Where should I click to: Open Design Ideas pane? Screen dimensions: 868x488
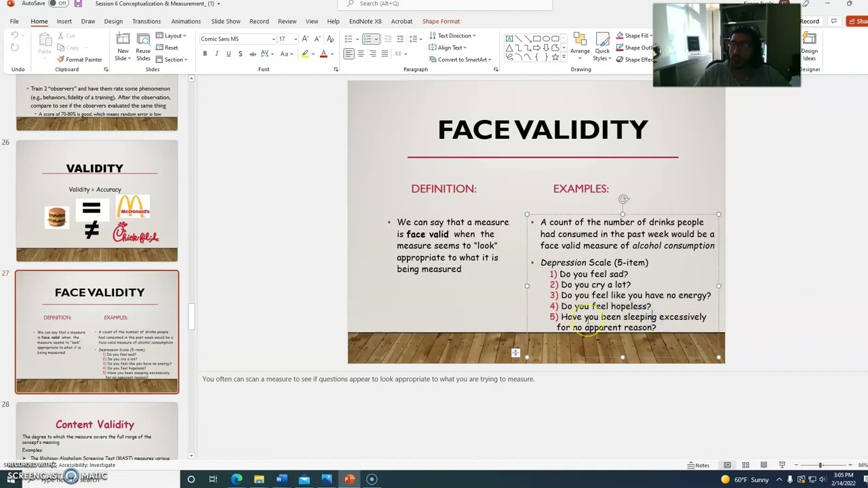click(x=809, y=46)
